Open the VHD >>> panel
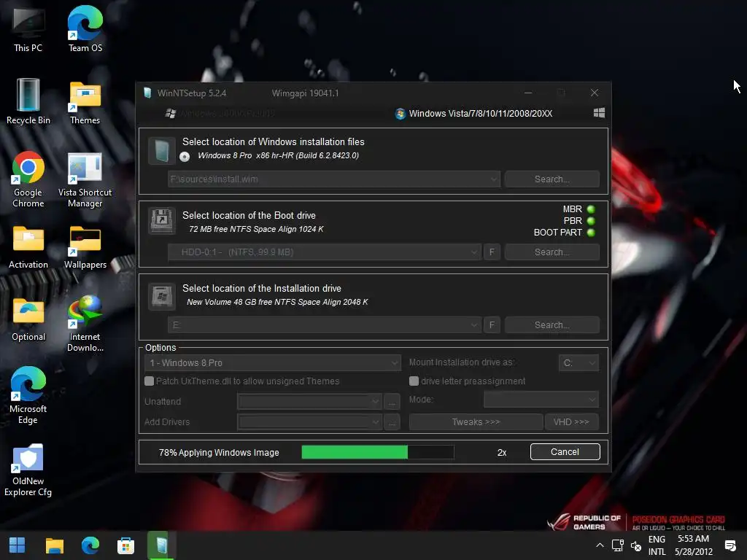This screenshot has height=560, width=747. [571, 422]
